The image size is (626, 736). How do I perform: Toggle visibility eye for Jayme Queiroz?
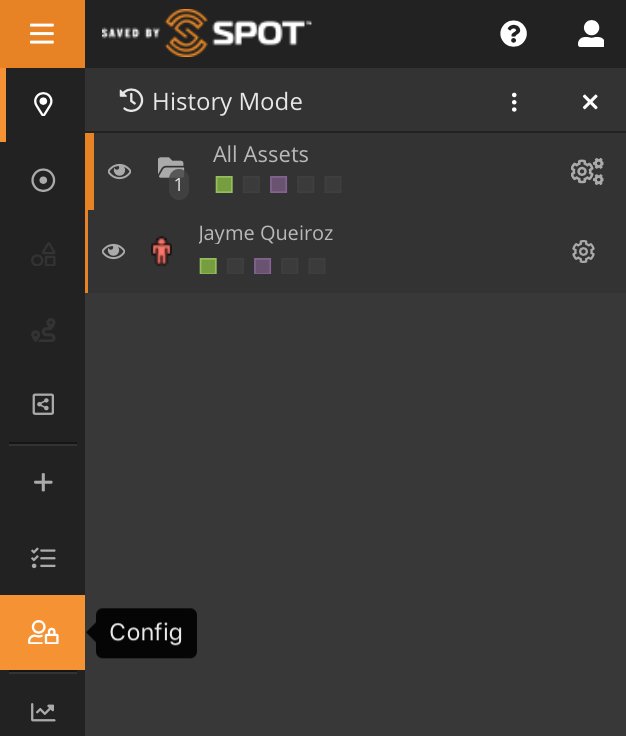pyautogui.click(x=114, y=251)
